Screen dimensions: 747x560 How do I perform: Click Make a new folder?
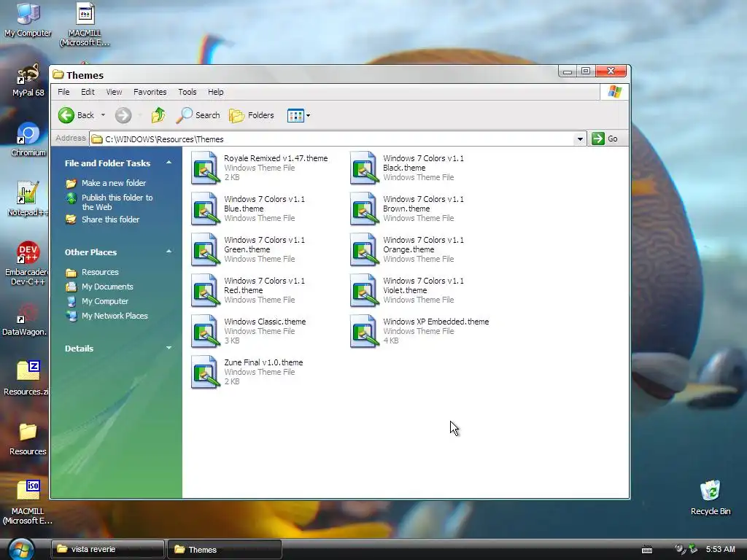point(113,183)
